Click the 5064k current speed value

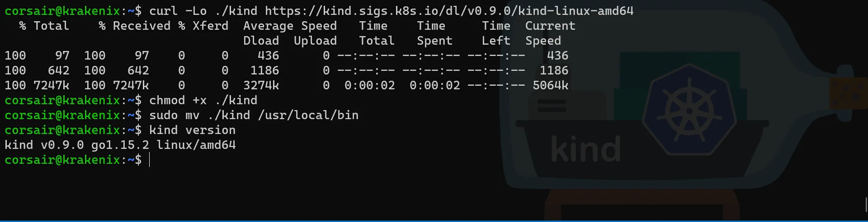[550, 85]
